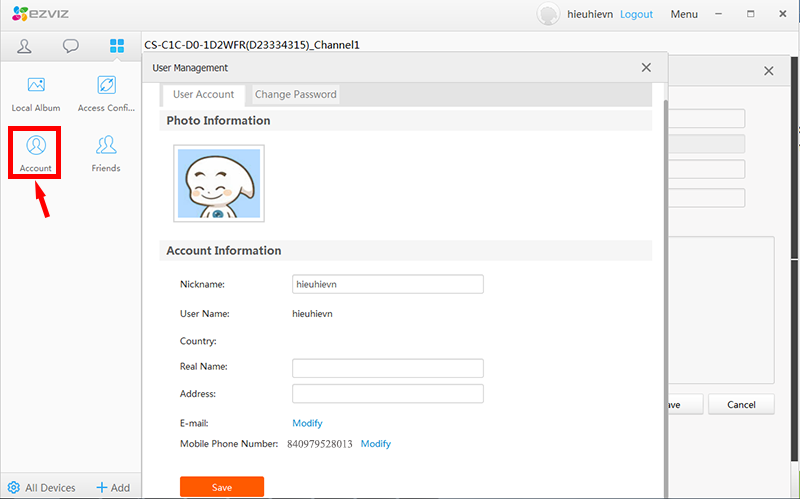The height and width of the screenshot is (500, 800).
Task: Switch to Change Password tab
Action: pos(296,95)
